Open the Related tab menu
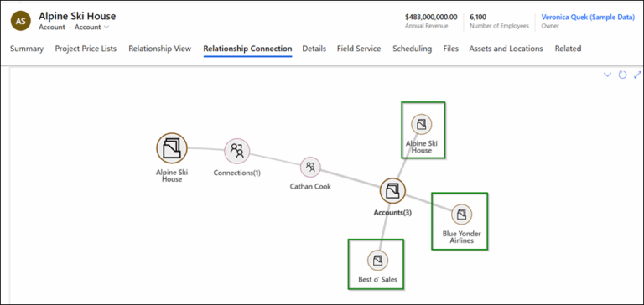 point(568,49)
